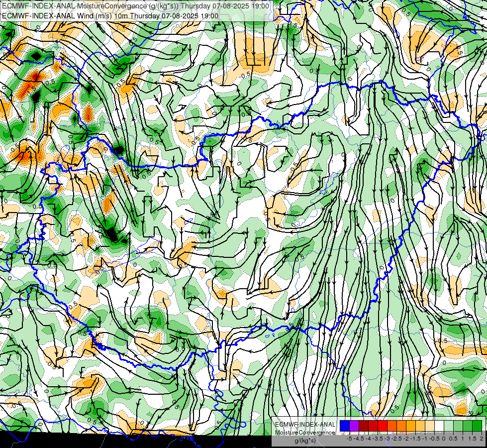Image resolution: width=487 pixels, height=448 pixels.
Task: Click the '-5' value on legend scale
Action: point(349,439)
